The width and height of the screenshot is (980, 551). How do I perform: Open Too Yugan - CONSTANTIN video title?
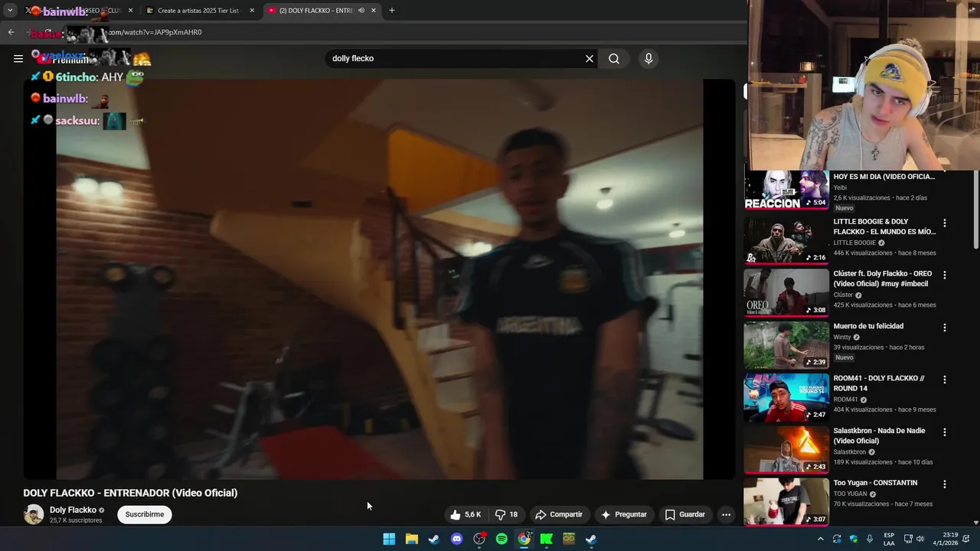pos(875,483)
